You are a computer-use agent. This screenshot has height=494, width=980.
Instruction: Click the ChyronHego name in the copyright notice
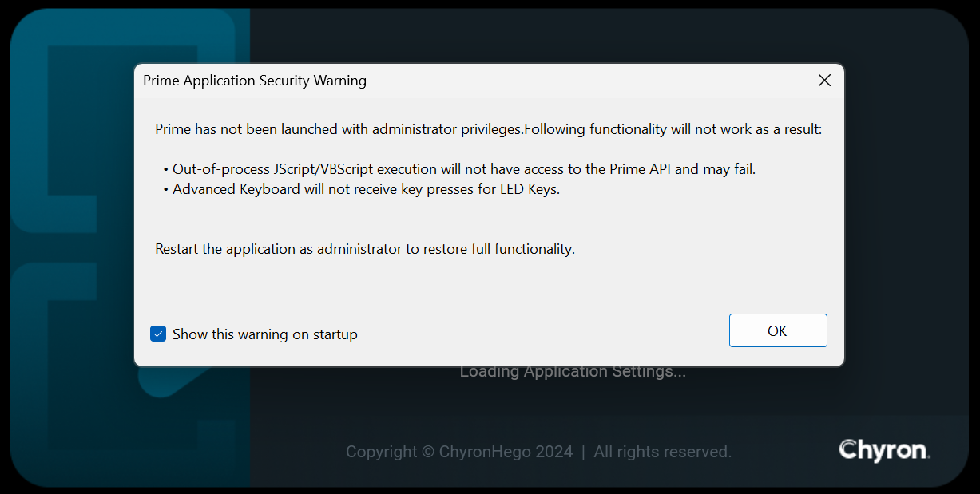pyautogui.click(x=506, y=452)
